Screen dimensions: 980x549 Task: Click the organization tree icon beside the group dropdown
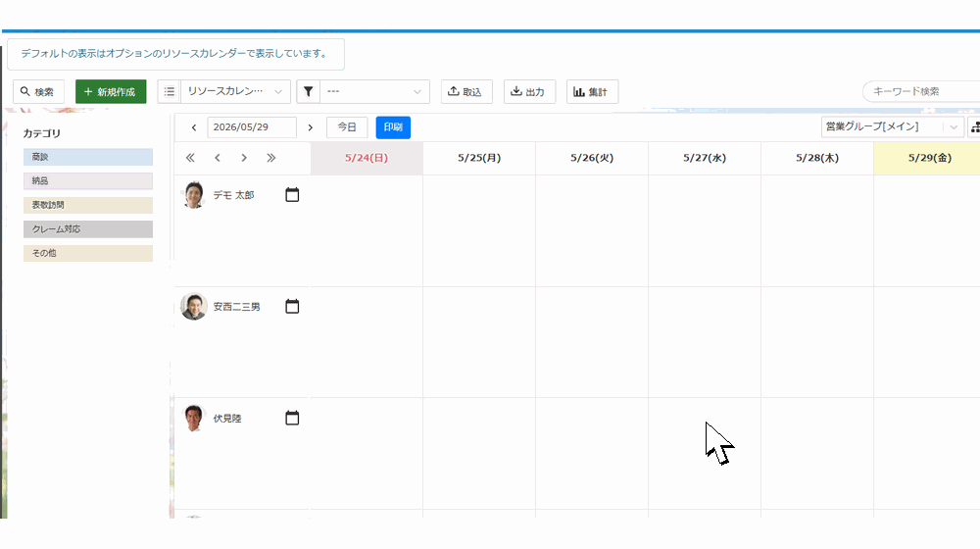(974, 126)
